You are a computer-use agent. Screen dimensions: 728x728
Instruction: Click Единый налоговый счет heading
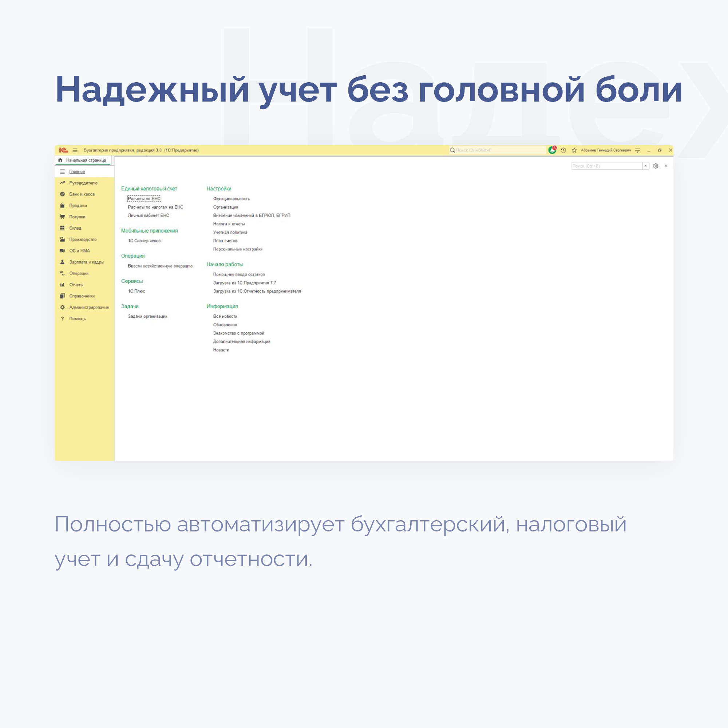(149, 189)
